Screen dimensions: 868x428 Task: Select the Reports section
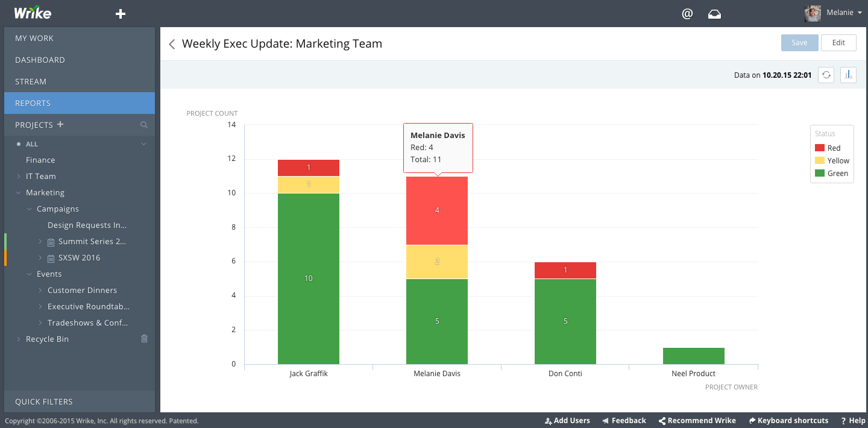pos(80,103)
